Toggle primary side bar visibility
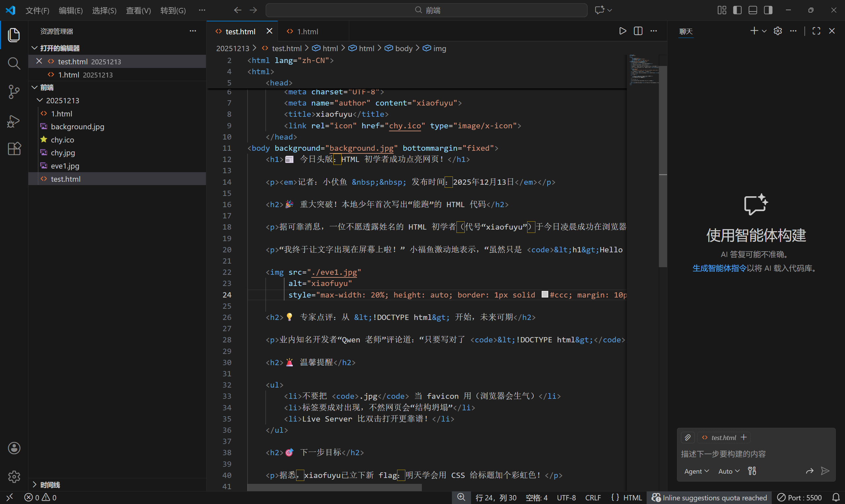This screenshot has height=504, width=845. [x=737, y=10]
